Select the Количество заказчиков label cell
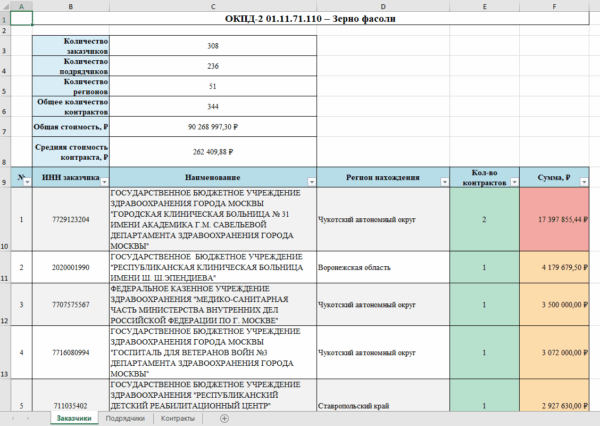The image size is (600, 426). tap(71, 46)
